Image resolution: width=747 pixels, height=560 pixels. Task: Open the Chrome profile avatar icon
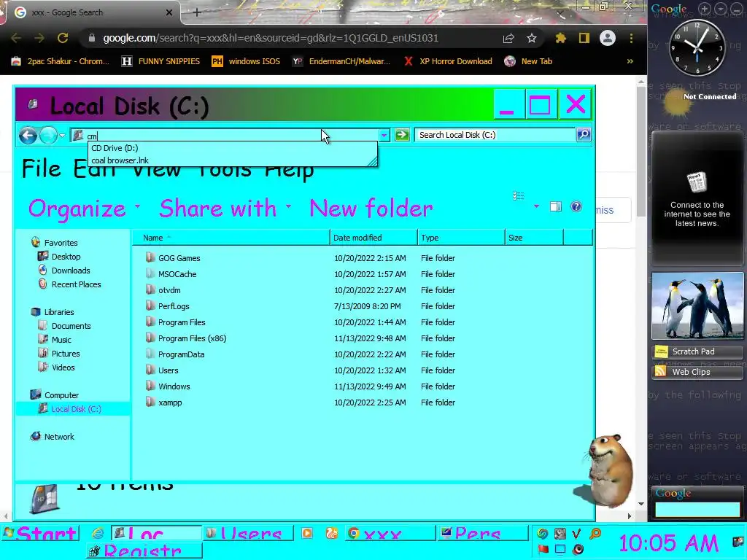[x=608, y=38]
